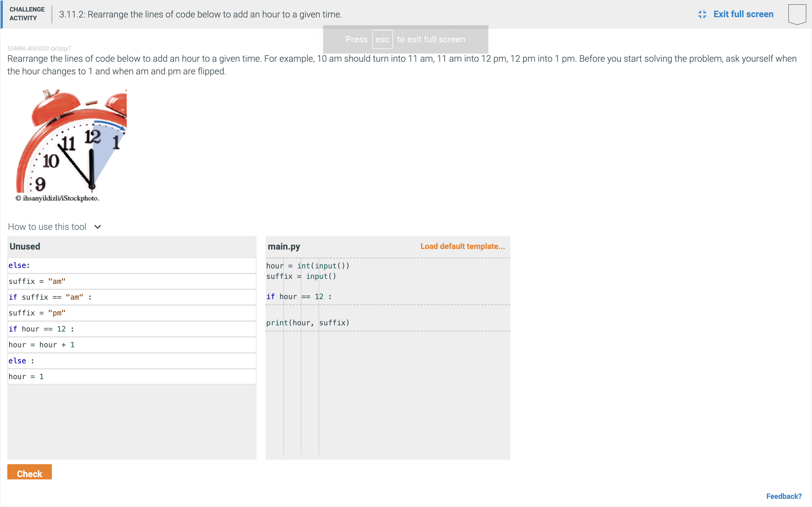Click the Unused panel header
812x507 pixels.
click(x=25, y=246)
